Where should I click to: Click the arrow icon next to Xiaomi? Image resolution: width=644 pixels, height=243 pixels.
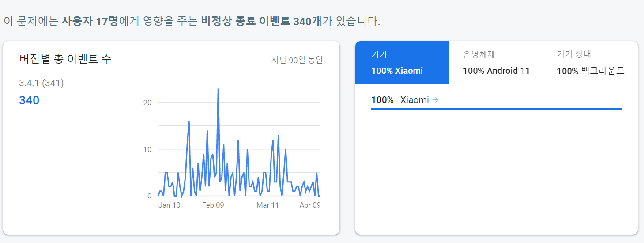point(436,100)
